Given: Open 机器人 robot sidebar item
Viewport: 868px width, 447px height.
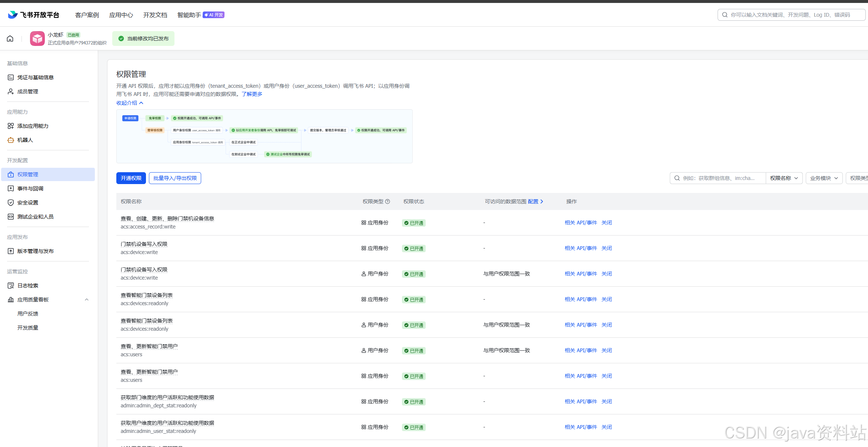Looking at the screenshot, I should point(25,140).
